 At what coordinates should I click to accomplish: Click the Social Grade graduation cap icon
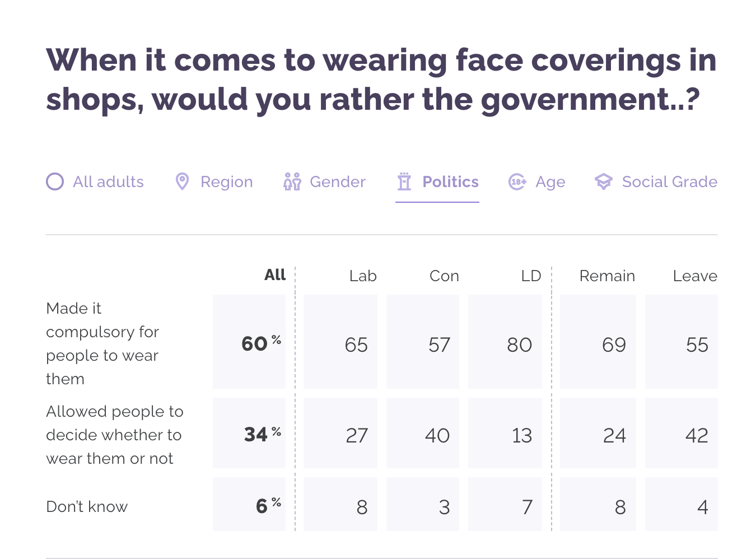point(604,181)
